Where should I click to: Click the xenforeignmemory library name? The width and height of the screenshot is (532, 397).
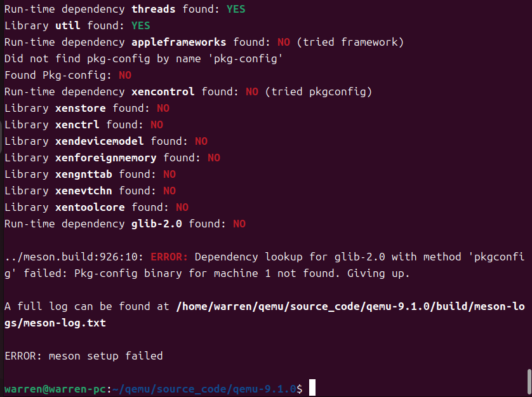[x=106, y=158]
